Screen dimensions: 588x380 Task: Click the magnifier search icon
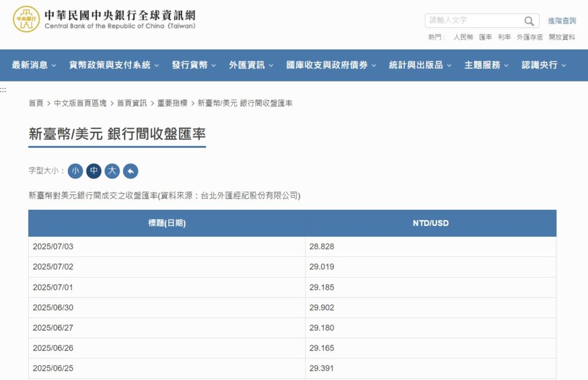529,21
